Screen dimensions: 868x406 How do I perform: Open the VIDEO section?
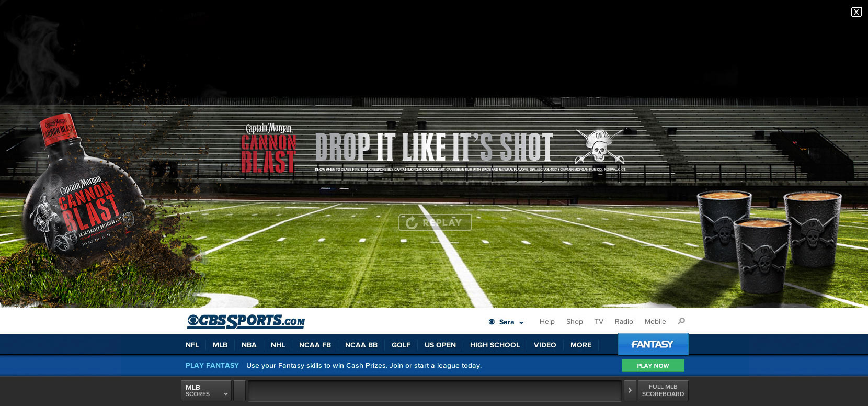point(545,345)
